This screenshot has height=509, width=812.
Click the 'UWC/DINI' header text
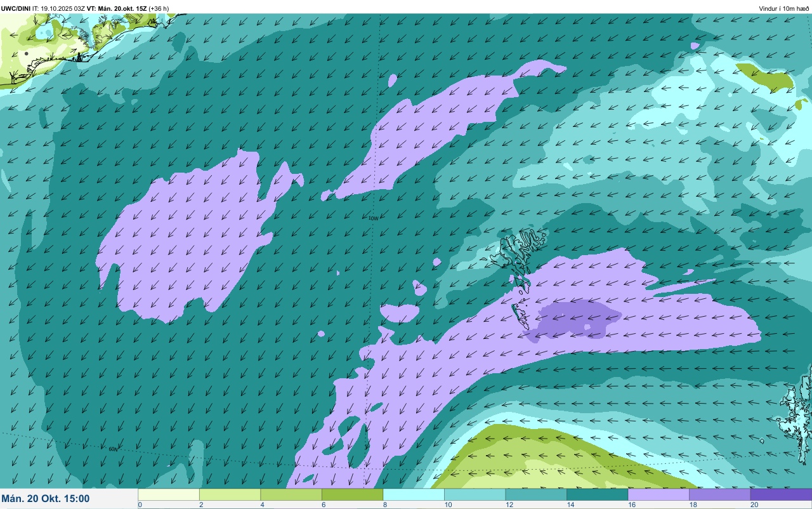click(x=16, y=8)
